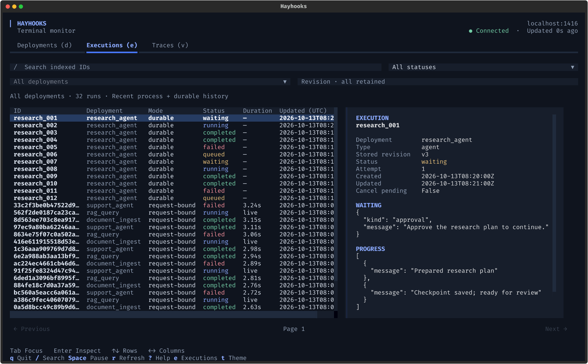Open the Traces (v) tab
588x364 pixels.
coord(170,45)
